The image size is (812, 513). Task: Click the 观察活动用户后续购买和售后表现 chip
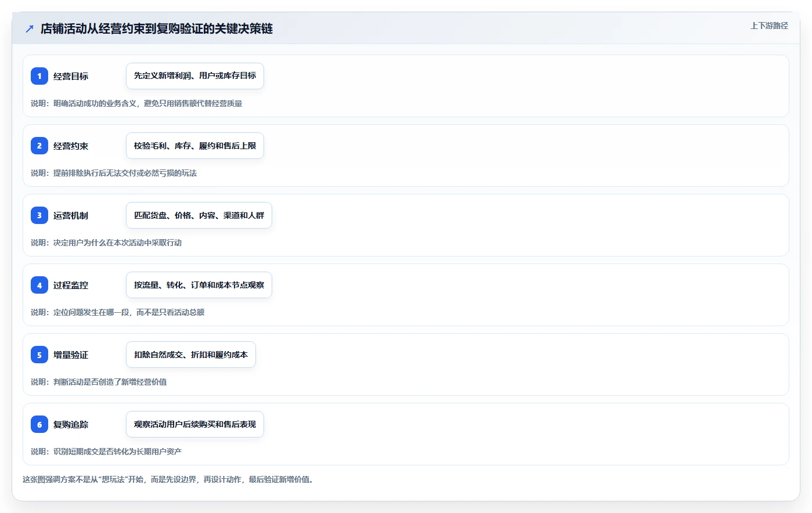(195, 424)
